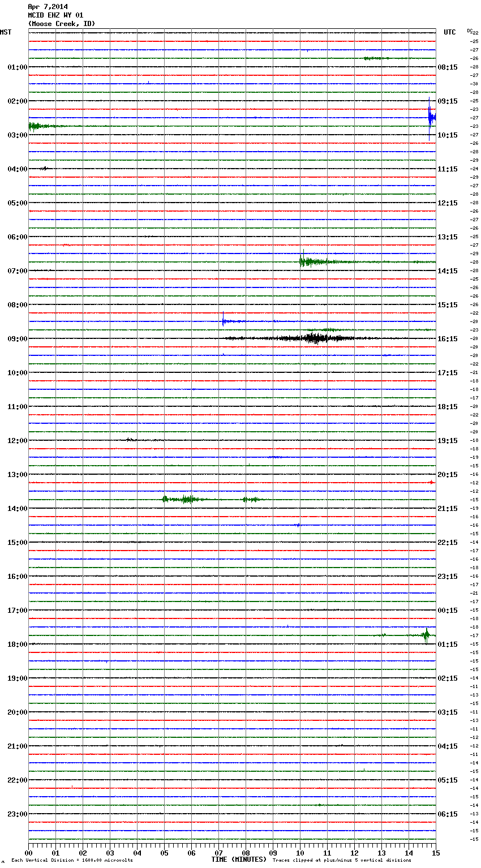The image size is (481, 868).
Task: Click the "10" minute tick label
Action: click(x=300, y=853)
